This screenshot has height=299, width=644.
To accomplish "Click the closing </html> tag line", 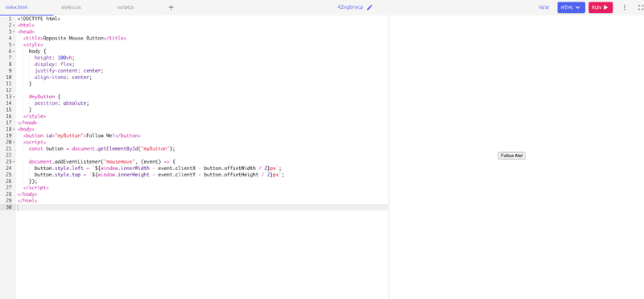I will tap(27, 201).
